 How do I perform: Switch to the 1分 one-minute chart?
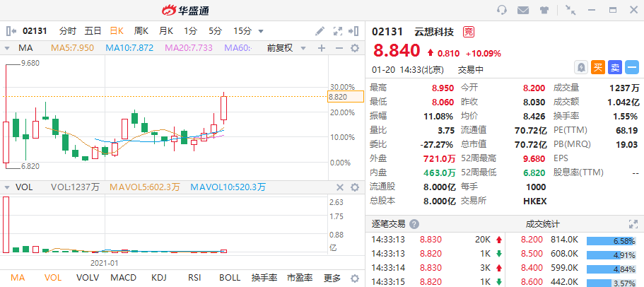point(191,31)
